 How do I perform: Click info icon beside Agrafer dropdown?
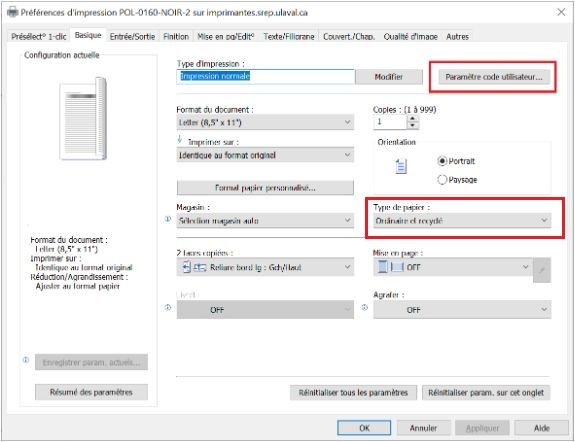tap(365, 307)
